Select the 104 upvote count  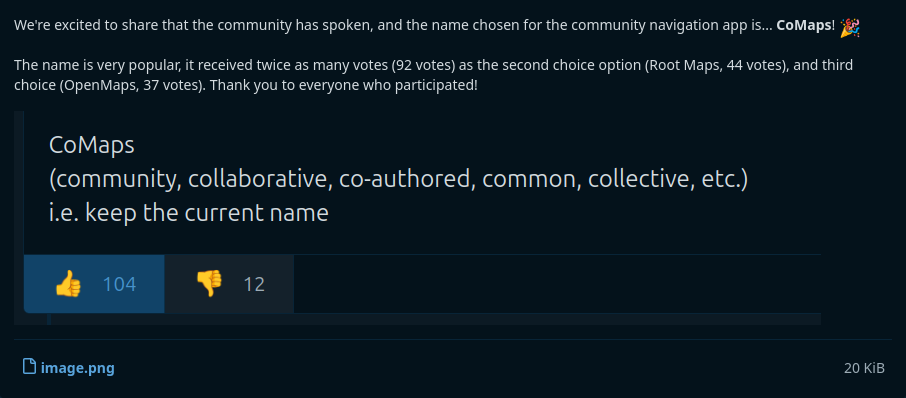click(x=120, y=284)
